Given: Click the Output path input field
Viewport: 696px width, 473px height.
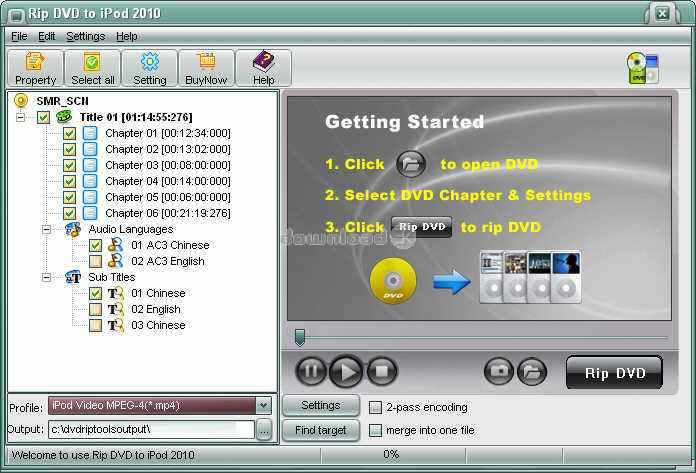Looking at the screenshot, I should [x=151, y=430].
